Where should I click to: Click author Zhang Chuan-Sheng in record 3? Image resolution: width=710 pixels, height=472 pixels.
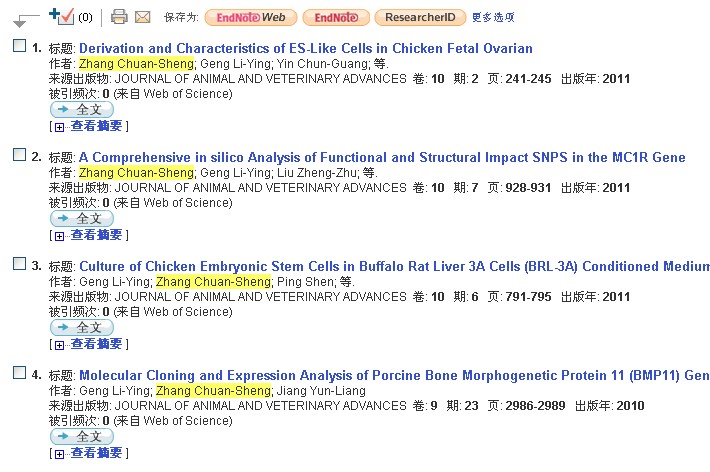point(213,282)
